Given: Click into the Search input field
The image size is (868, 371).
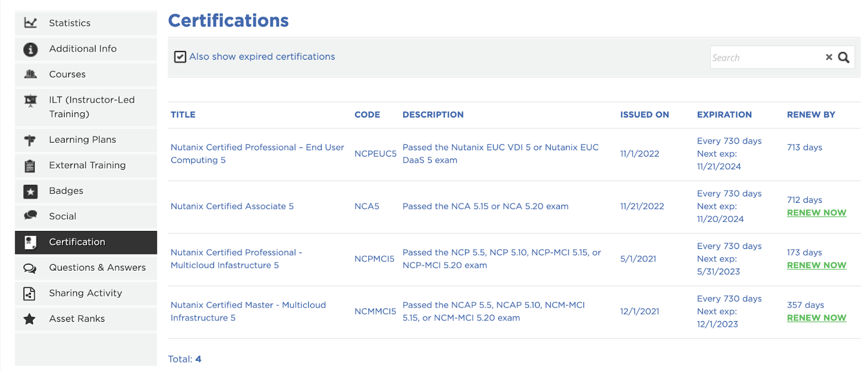Looking at the screenshot, I should point(765,57).
